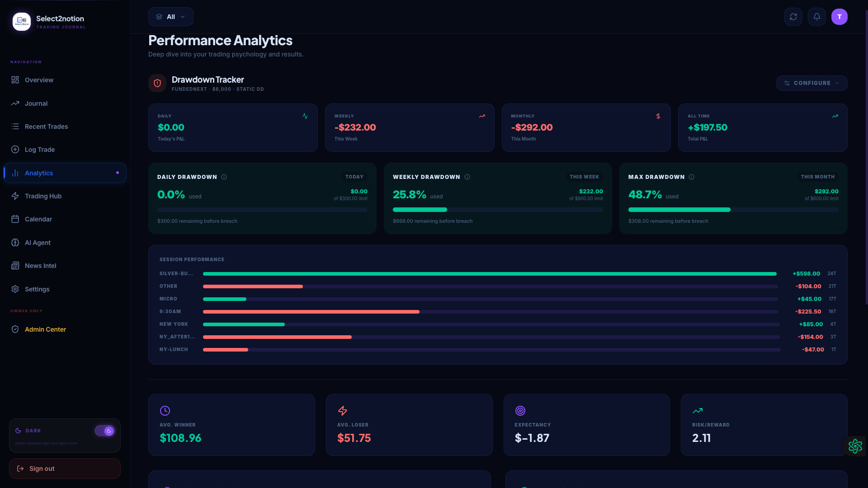
Task: Click the Weekly Drawdown progress bar
Action: [x=498, y=210]
